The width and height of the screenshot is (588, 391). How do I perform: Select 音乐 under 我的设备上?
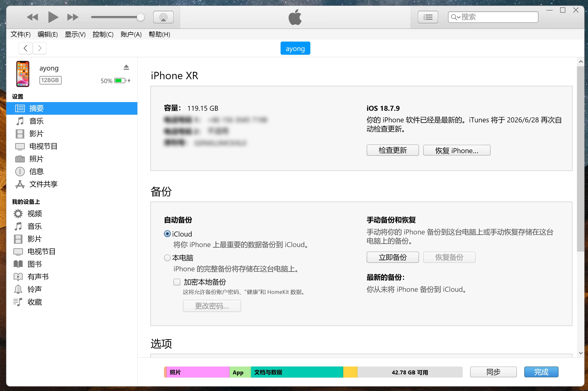coord(72,226)
